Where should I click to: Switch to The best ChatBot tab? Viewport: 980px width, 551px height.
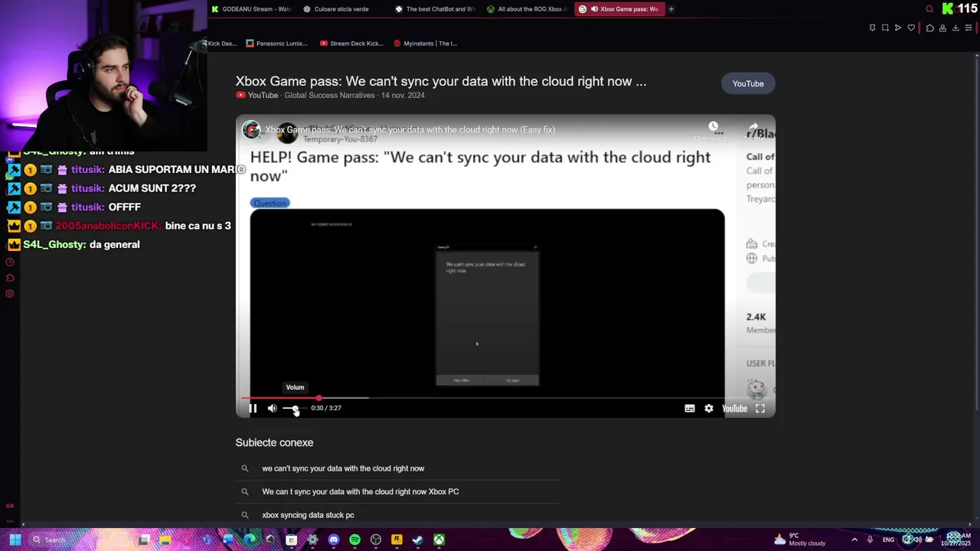(x=435, y=9)
